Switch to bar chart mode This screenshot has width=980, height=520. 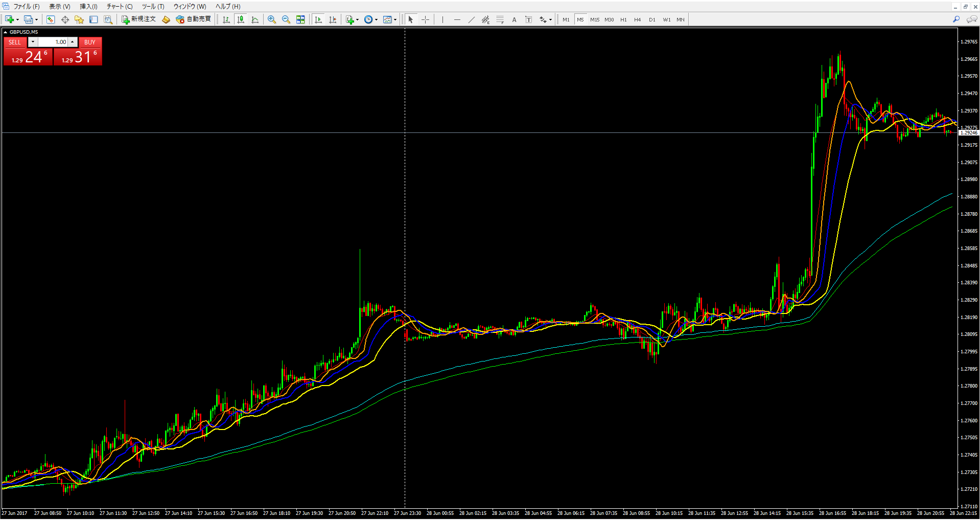pyautogui.click(x=226, y=19)
